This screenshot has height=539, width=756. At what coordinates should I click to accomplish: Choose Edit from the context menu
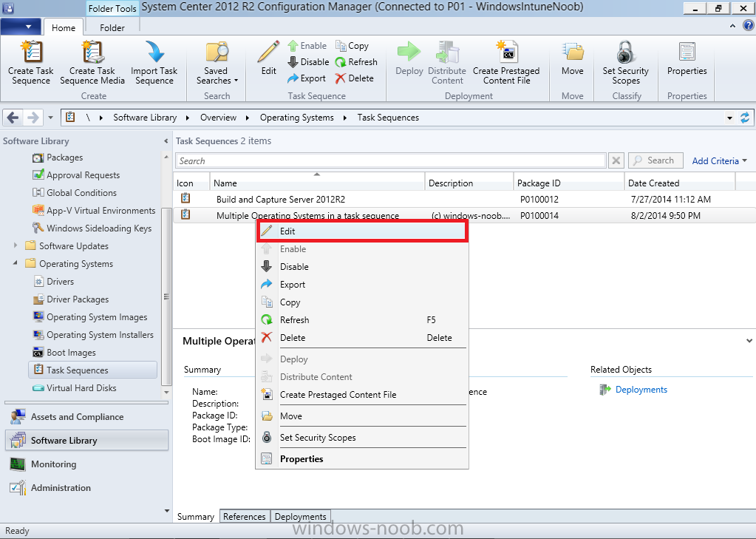click(x=362, y=231)
